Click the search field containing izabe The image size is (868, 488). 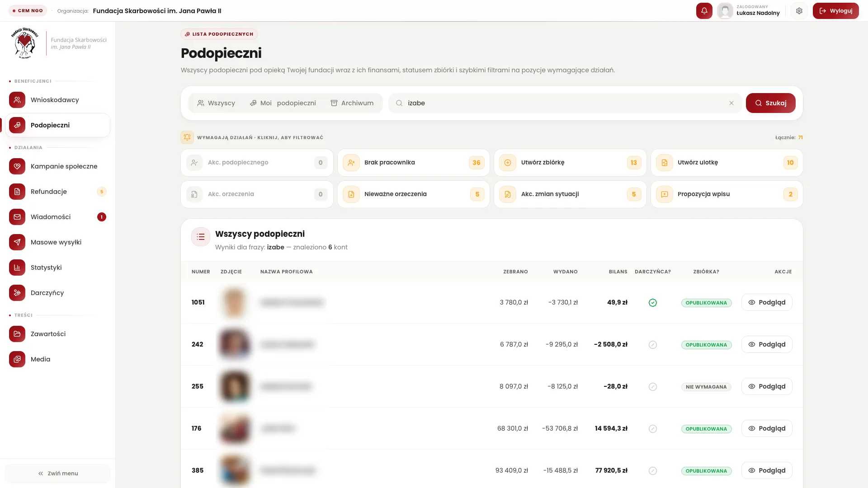pyautogui.click(x=565, y=103)
